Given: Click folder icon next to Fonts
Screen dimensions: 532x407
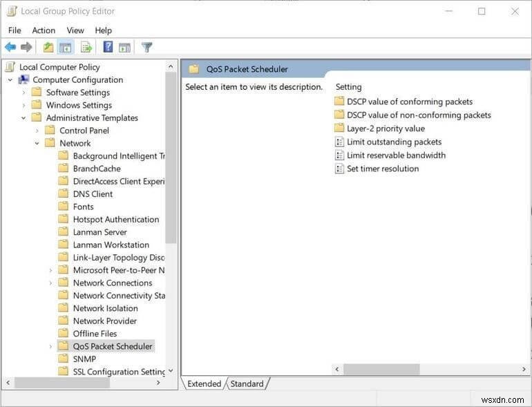Looking at the screenshot, I should click(63, 207).
